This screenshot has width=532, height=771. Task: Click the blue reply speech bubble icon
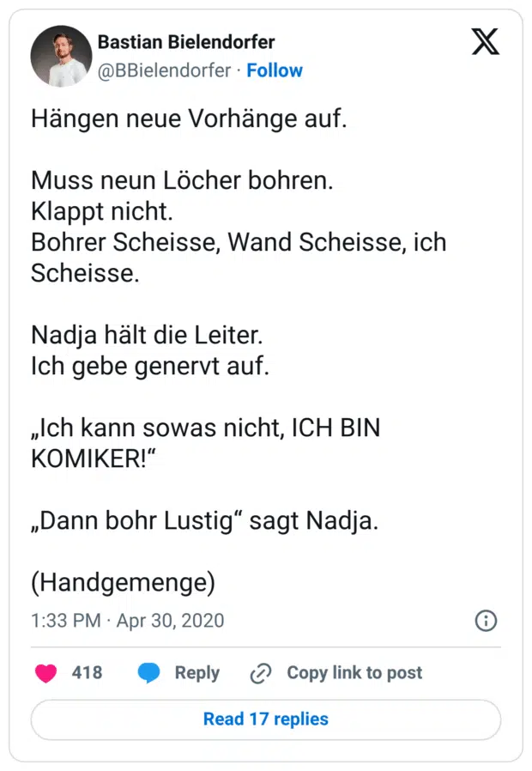(x=149, y=673)
